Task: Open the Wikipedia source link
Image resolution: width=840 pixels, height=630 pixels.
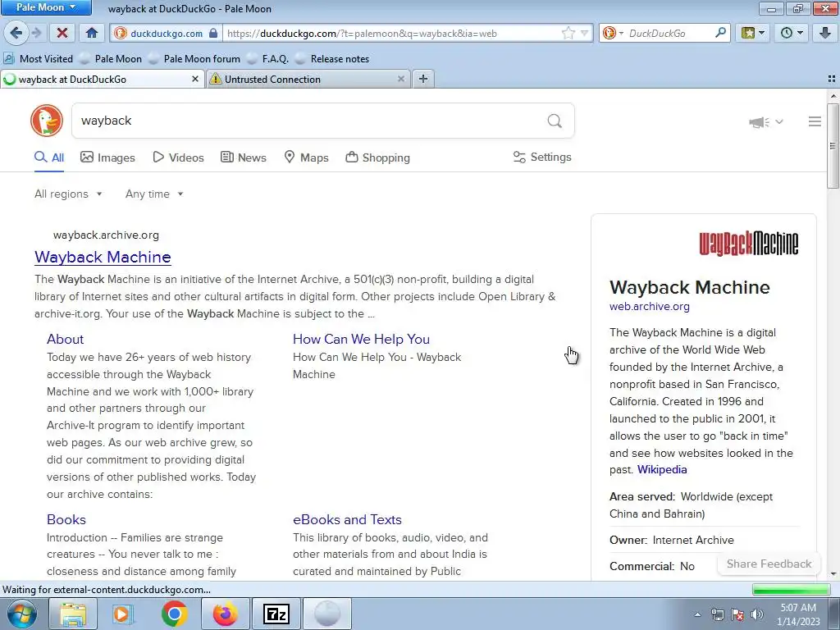Action: tap(662, 470)
